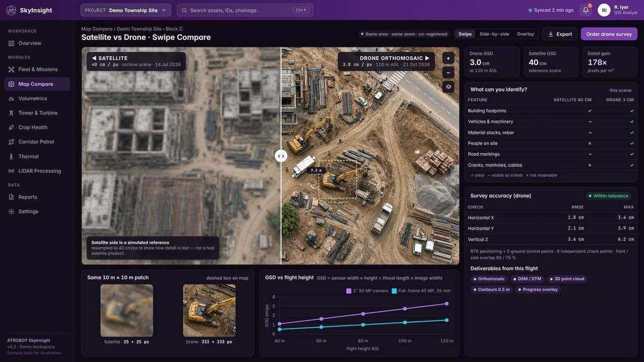Open notifications bell icon
This screenshot has height=362, width=644.
pos(586,10)
